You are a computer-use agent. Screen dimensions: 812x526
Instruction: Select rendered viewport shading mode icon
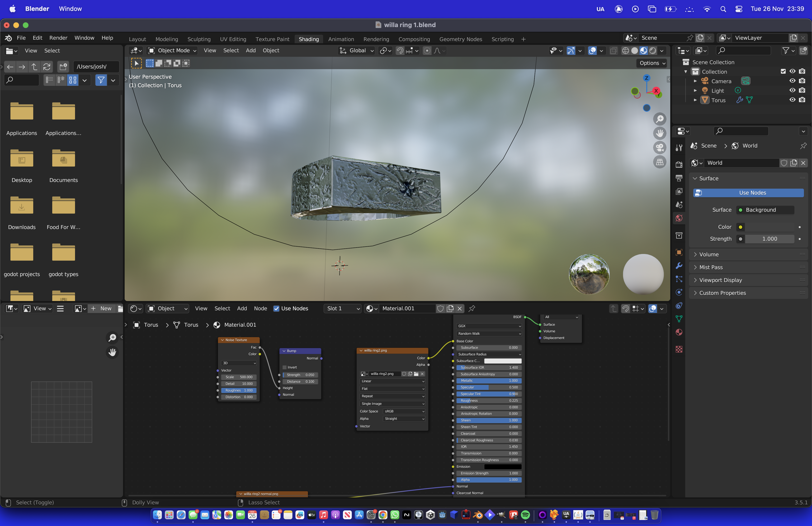click(x=653, y=51)
